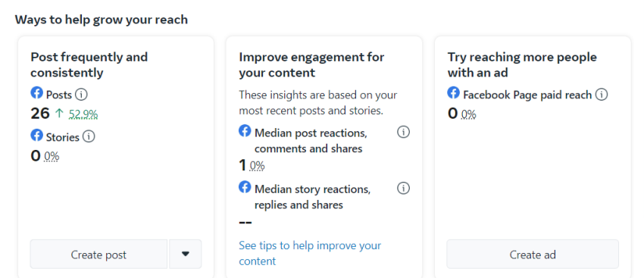Click the Post frequently and consistently heading
The width and height of the screenshot is (644, 278).
coord(89,65)
